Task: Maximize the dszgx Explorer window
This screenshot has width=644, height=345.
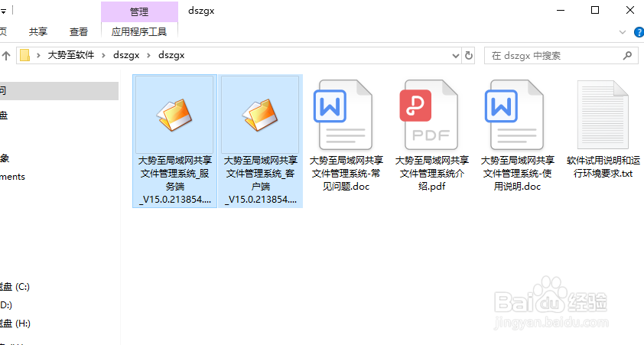Action: coord(595,10)
